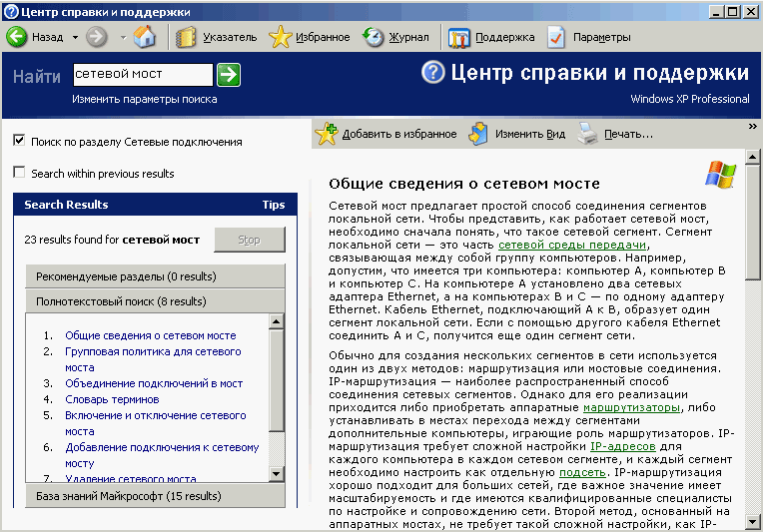Click the Печать printer icon
763x532 pixels.
588,134
